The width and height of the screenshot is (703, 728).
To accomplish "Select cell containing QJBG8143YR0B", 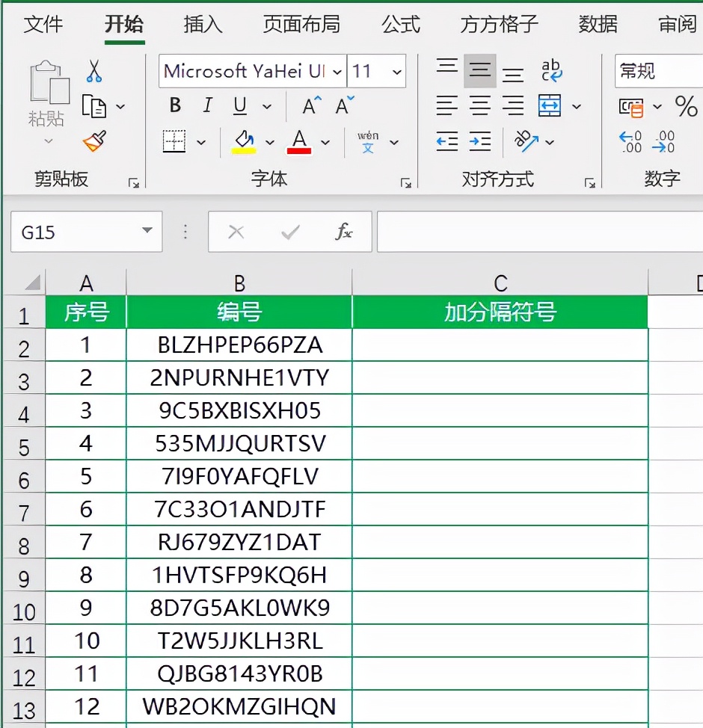I will 239,673.
